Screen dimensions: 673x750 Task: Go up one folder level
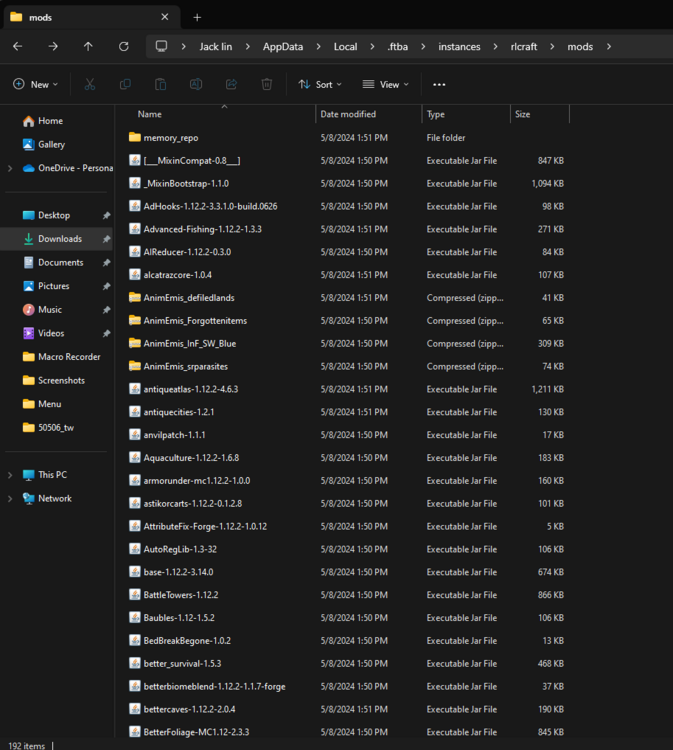coord(88,46)
